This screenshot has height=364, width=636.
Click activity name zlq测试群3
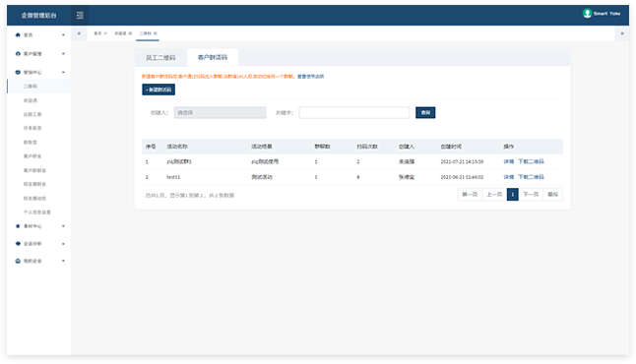179,161
